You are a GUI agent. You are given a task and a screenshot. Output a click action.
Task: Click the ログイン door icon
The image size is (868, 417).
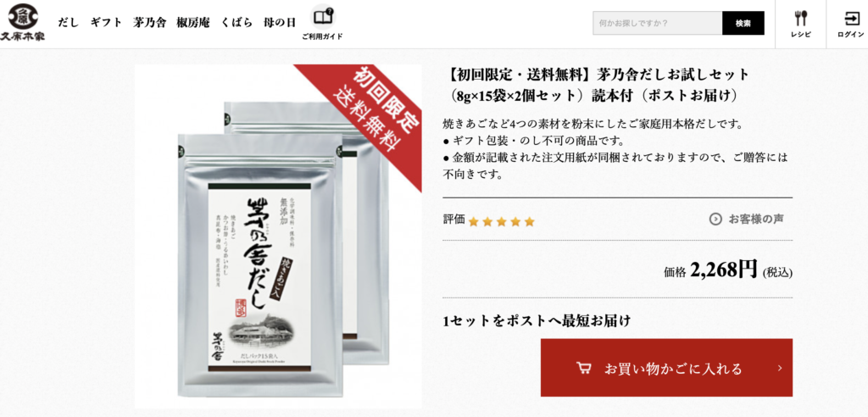pyautogui.click(x=851, y=19)
